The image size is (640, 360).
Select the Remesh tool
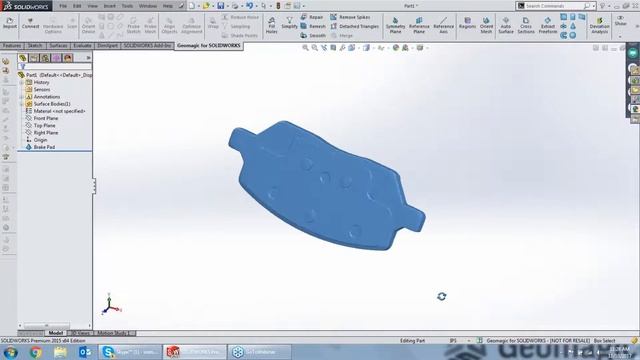pyautogui.click(x=313, y=26)
